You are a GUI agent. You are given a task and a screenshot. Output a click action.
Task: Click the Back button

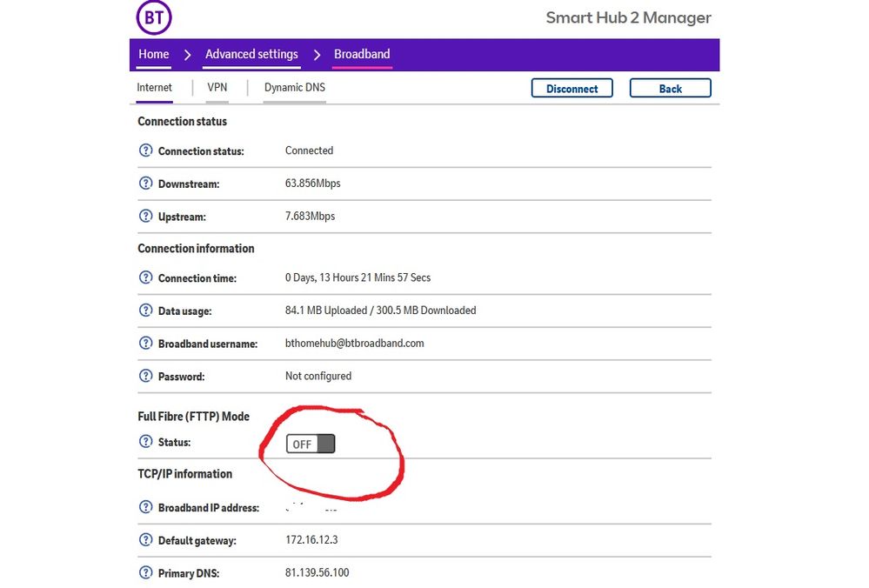(x=670, y=89)
